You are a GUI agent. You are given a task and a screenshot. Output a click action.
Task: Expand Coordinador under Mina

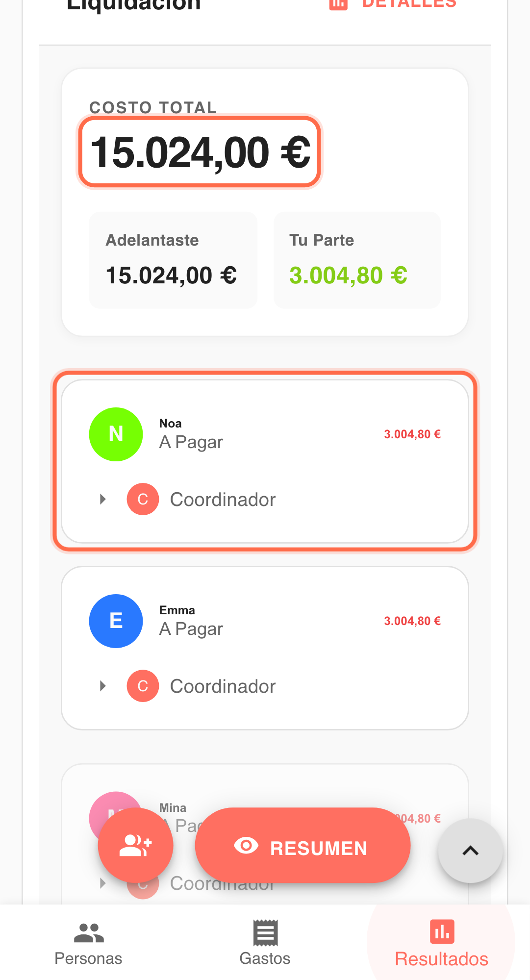[103, 883]
